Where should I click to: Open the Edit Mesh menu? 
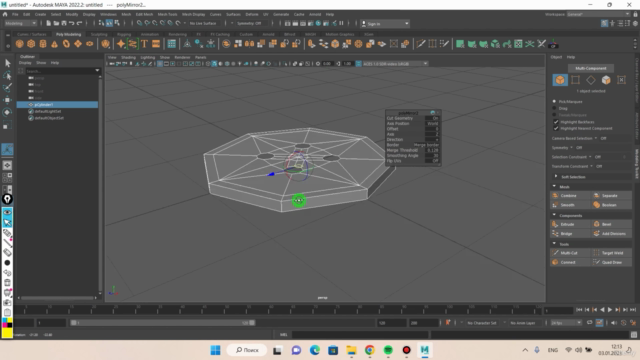(144, 14)
